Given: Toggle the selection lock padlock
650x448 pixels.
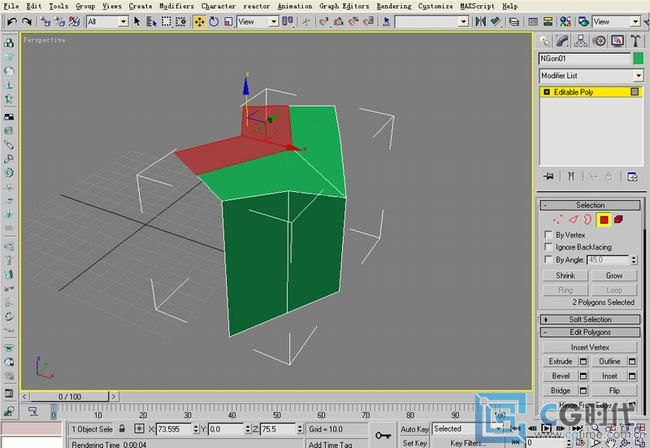Looking at the screenshot, I should (x=122, y=429).
